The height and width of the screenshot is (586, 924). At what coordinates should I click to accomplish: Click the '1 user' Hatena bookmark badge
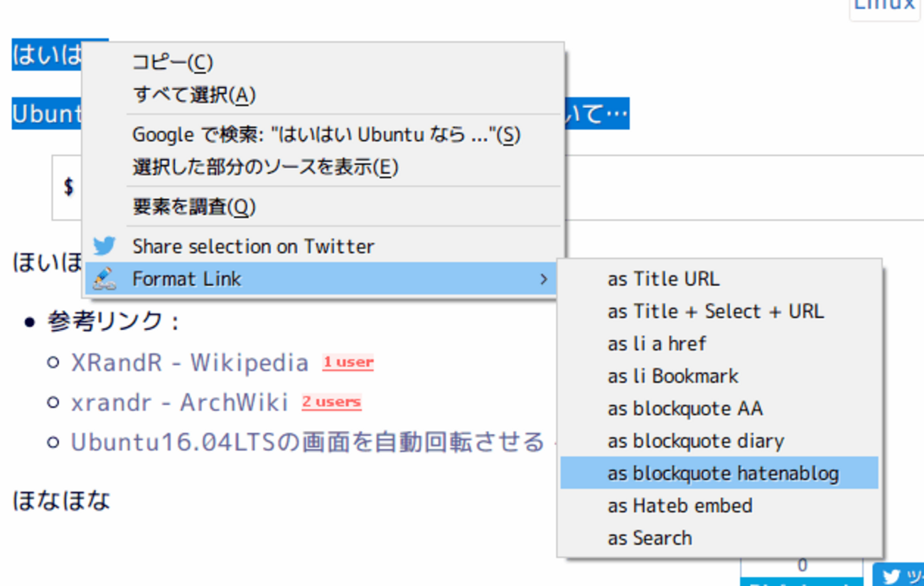click(348, 363)
